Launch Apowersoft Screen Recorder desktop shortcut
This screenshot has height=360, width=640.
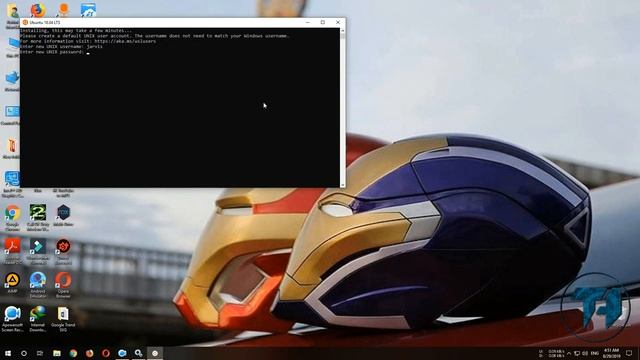point(13,313)
